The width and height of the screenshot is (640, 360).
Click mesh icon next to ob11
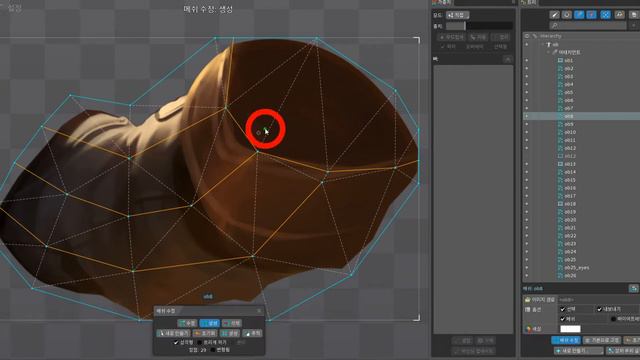[x=560, y=140]
